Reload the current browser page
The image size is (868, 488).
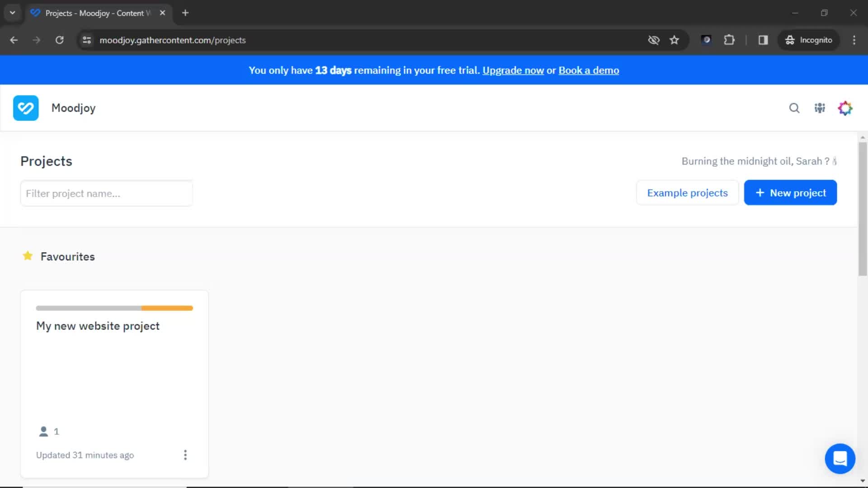click(59, 40)
